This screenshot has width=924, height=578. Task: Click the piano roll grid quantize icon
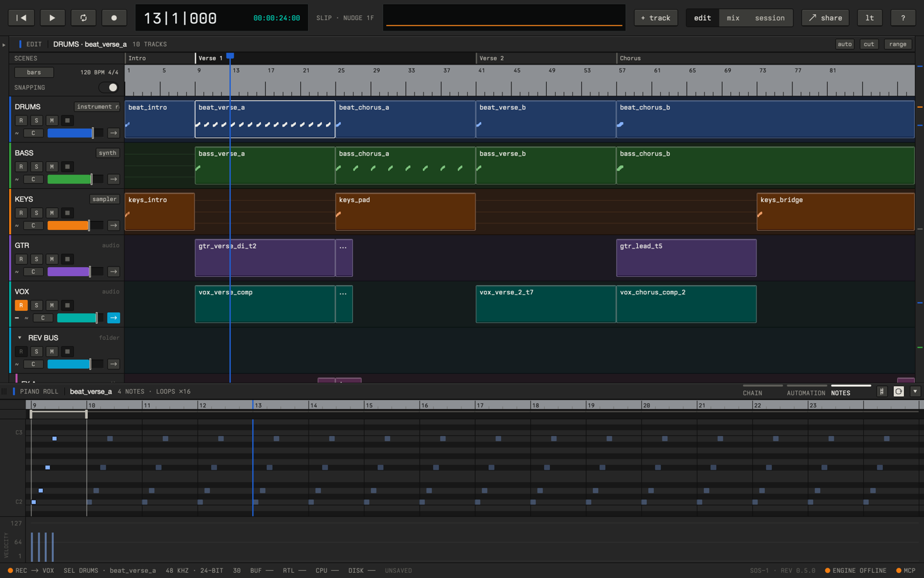click(x=882, y=392)
